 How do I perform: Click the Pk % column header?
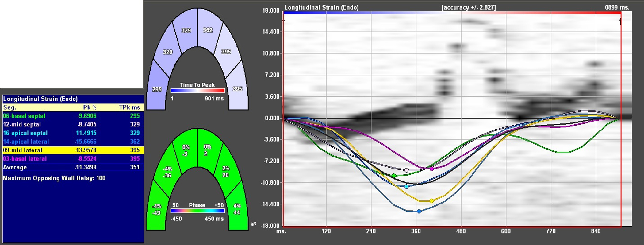90,107
